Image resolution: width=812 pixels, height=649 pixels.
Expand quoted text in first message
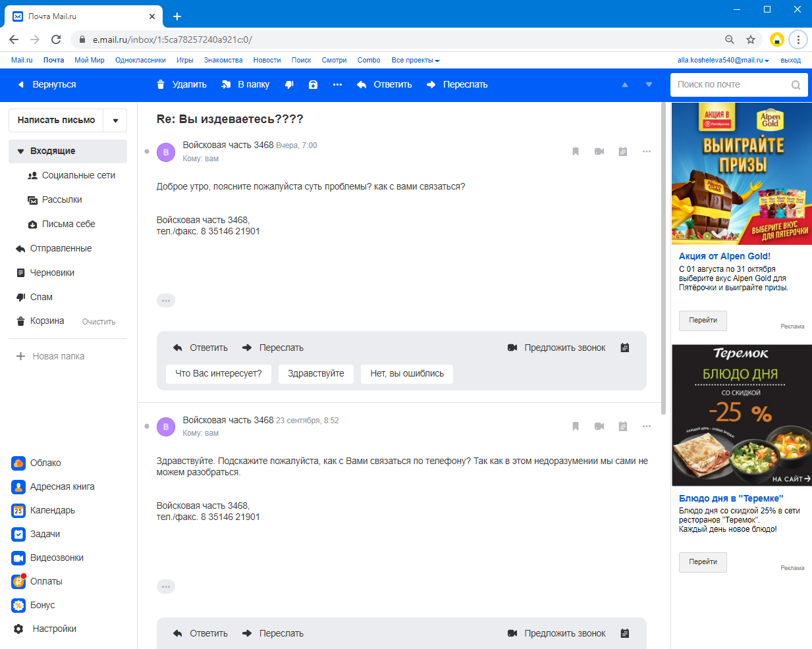[166, 301]
